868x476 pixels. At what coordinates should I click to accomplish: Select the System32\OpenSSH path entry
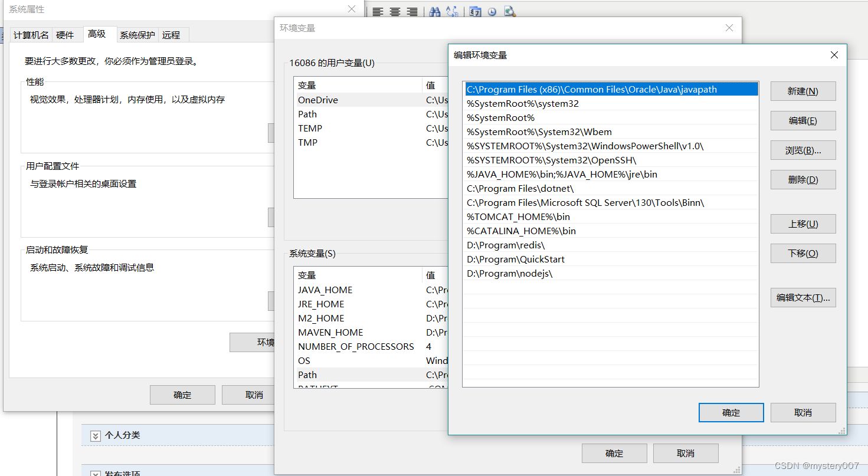[x=611, y=160]
